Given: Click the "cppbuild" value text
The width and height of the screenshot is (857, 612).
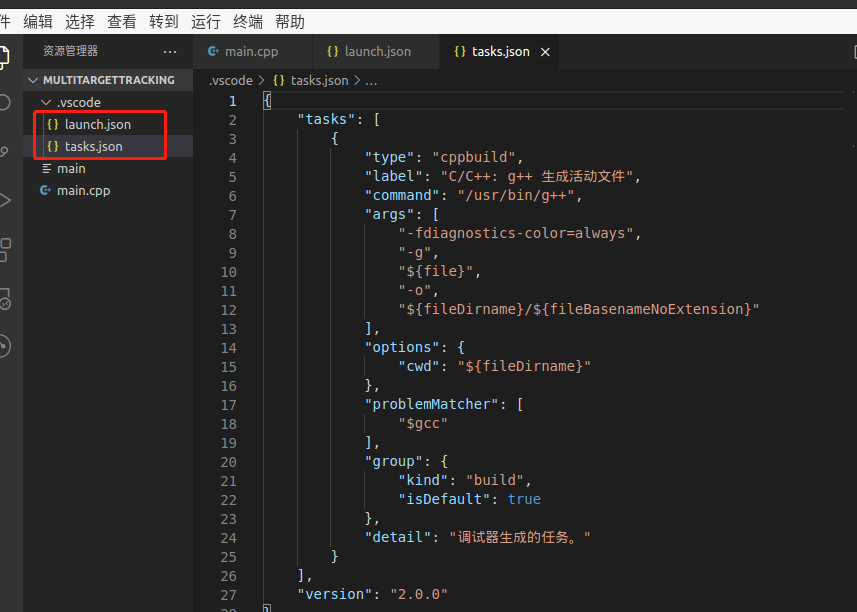Looking at the screenshot, I should (x=474, y=157).
